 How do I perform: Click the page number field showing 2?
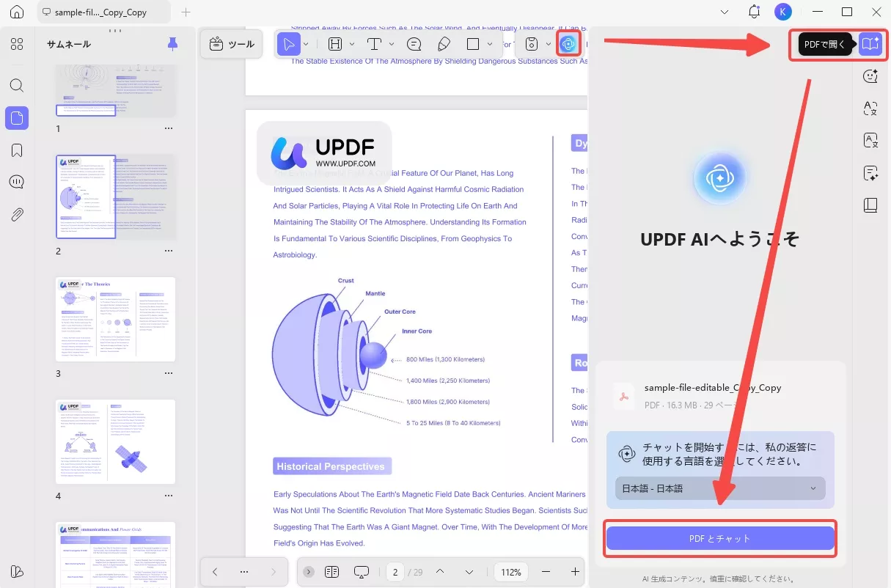pyautogui.click(x=395, y=572)
